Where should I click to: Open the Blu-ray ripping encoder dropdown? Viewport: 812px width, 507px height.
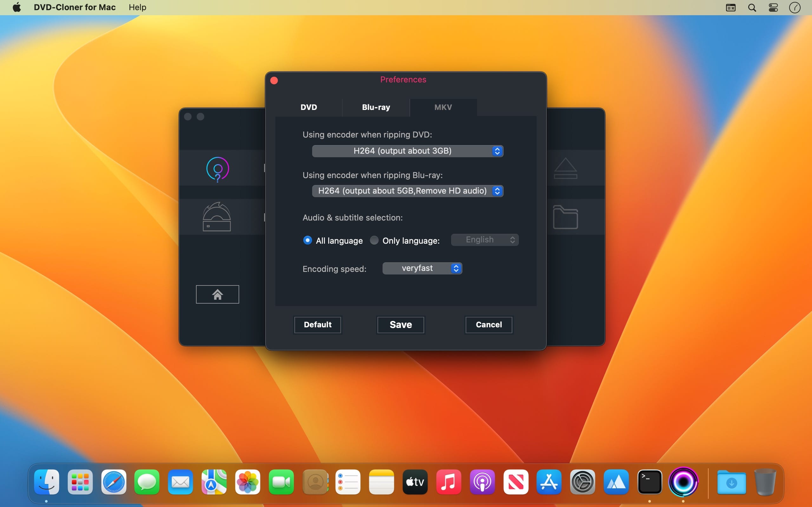pyautogui.click(x=407, y=191)
